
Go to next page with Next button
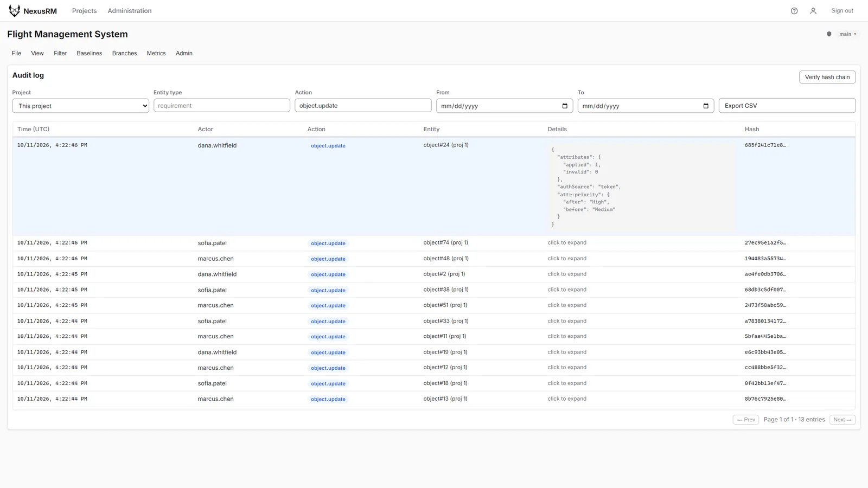(843, 420)
